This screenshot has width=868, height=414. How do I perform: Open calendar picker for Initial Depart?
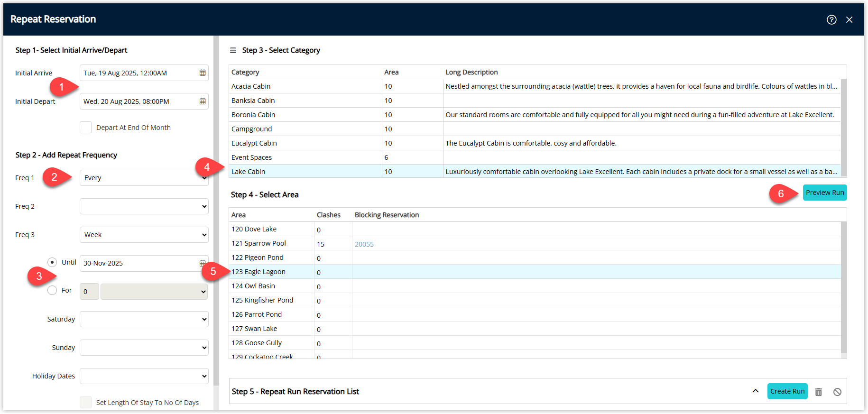click(x=203, y=101)
